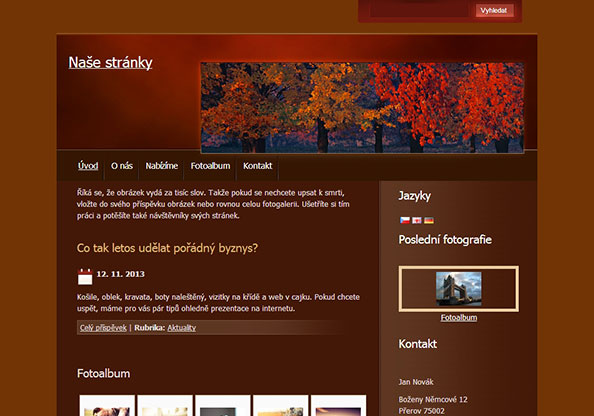Viewport: 594px width, 416px height.
Task: Select the Nabízíme menu item
Action: tap(162, 166)
